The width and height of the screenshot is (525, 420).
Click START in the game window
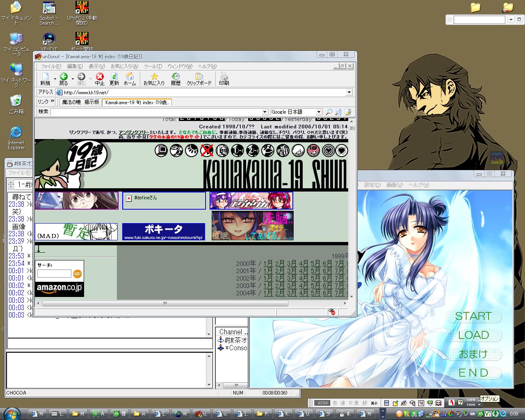pyautogui.click(x=473, y=316)
